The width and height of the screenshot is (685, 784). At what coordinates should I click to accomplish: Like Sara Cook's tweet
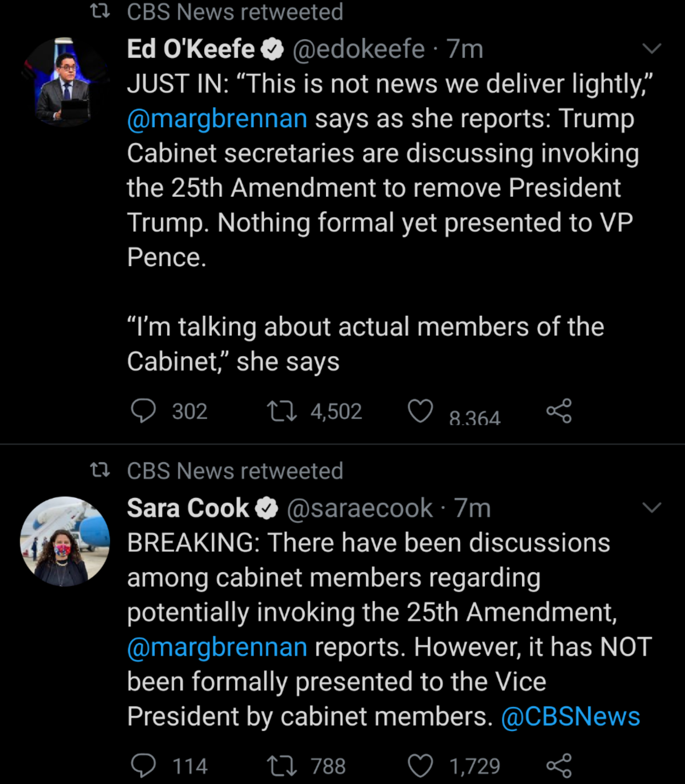click(x=420, y=766)
